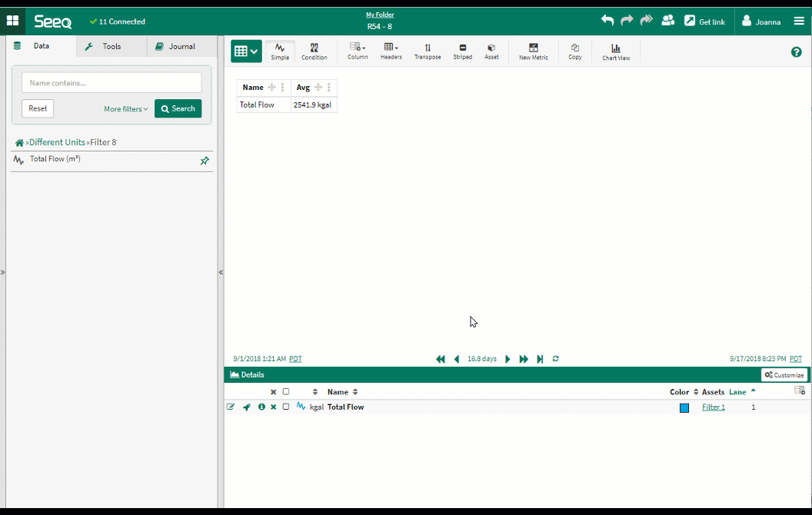Click the refresh icon beside the time range
Image resolution: width=812 pixels, height=515 pixels.
pyautogui.click(x=555, y=359)
